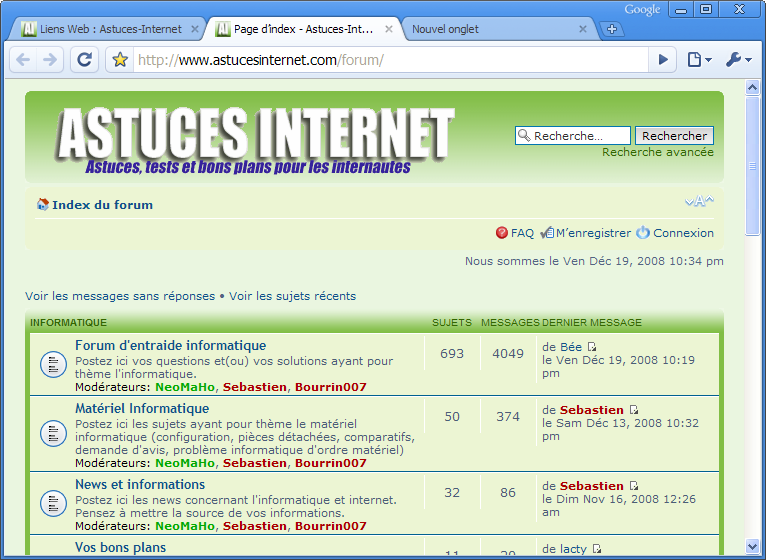Click forum icon of News et informations row
The width and height of the screenshot is (766, 560).
53,503
